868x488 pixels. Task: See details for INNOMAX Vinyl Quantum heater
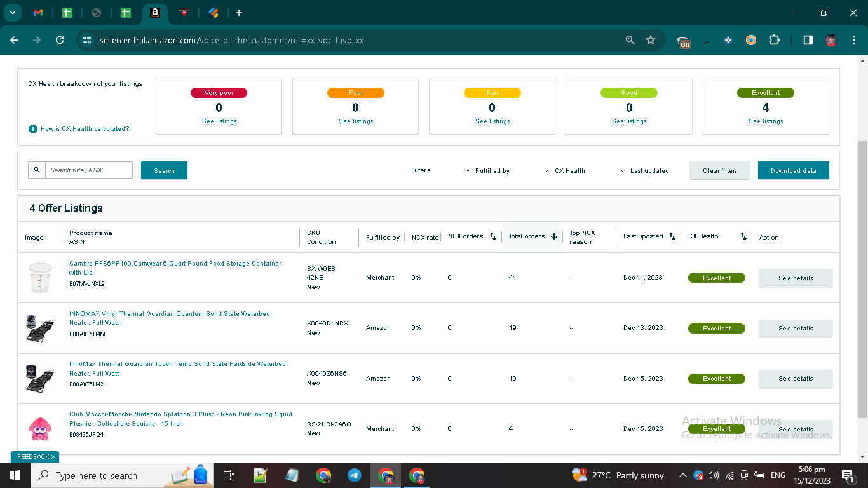click(x=796, y=328)
